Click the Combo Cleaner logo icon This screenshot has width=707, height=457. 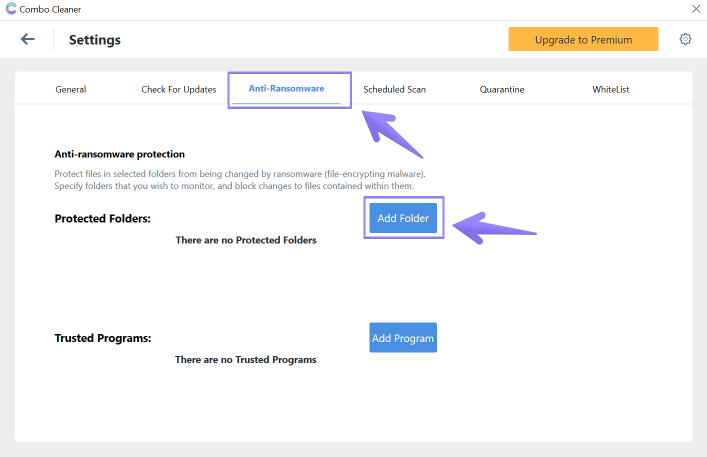pyautogui.click(x=10, y=9)
